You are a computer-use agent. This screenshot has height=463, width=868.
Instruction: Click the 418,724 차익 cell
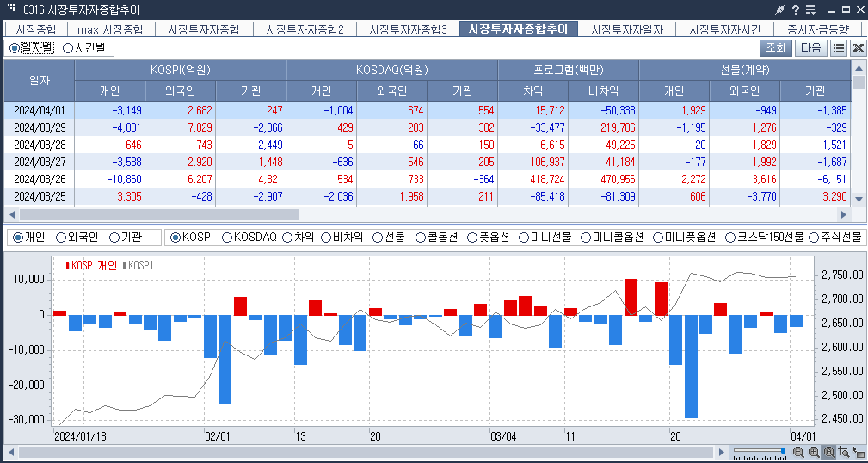click(533, 180)
